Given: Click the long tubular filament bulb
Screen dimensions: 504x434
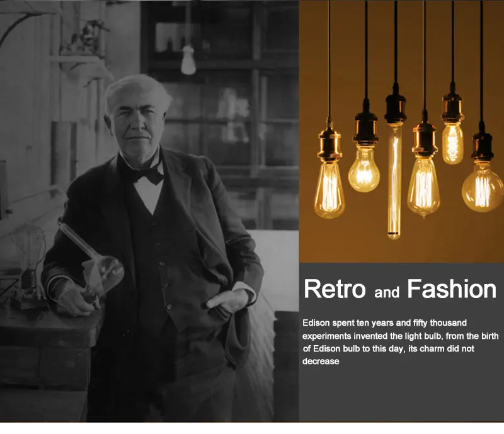Looking at the screenshot, I should (394, 181).
